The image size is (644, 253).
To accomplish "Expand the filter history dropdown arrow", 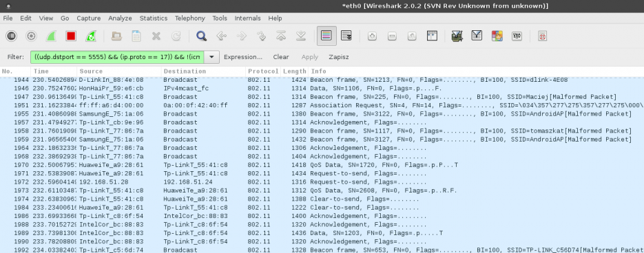I will 211,57.
